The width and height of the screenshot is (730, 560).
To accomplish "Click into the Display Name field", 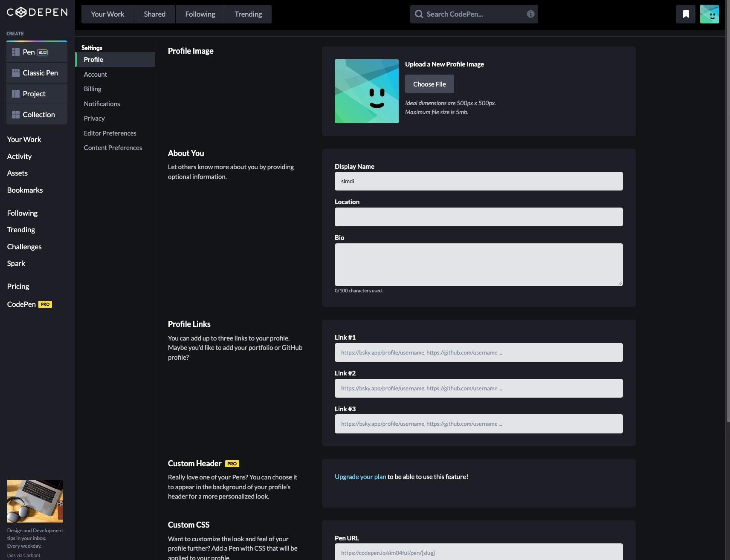I will click(x=478, y=181).
